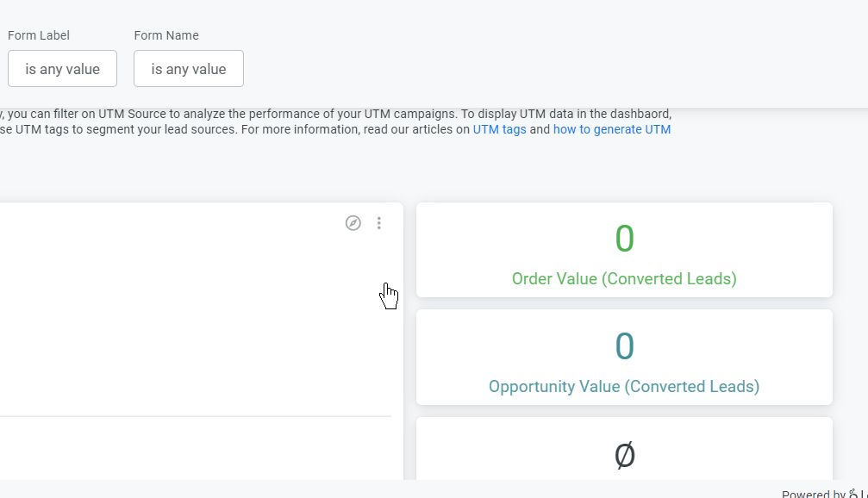The height and width of the screenshot is (498, 868).
Task: Open the UTM tags article link
Action: point(499,129)
